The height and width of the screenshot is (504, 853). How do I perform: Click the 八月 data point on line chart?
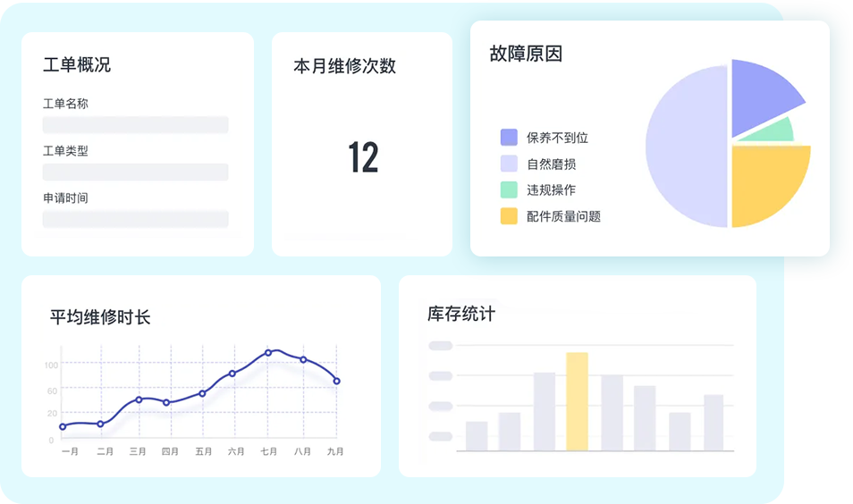tap(303, 359)
